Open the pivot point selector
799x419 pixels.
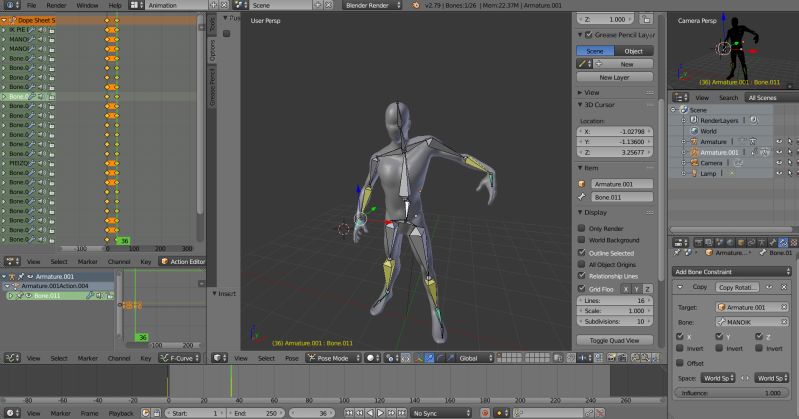(390, 358)
